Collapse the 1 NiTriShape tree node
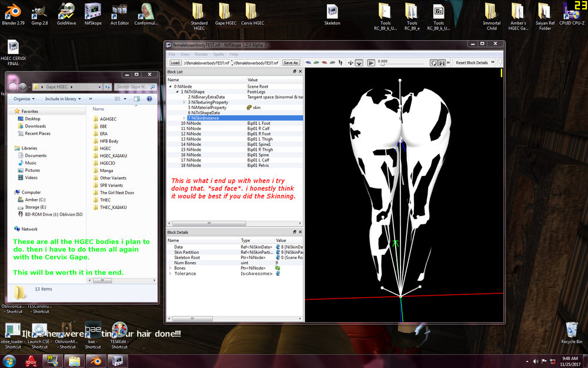This screenshot has width=588, height=368. click(x=178, y=92)
